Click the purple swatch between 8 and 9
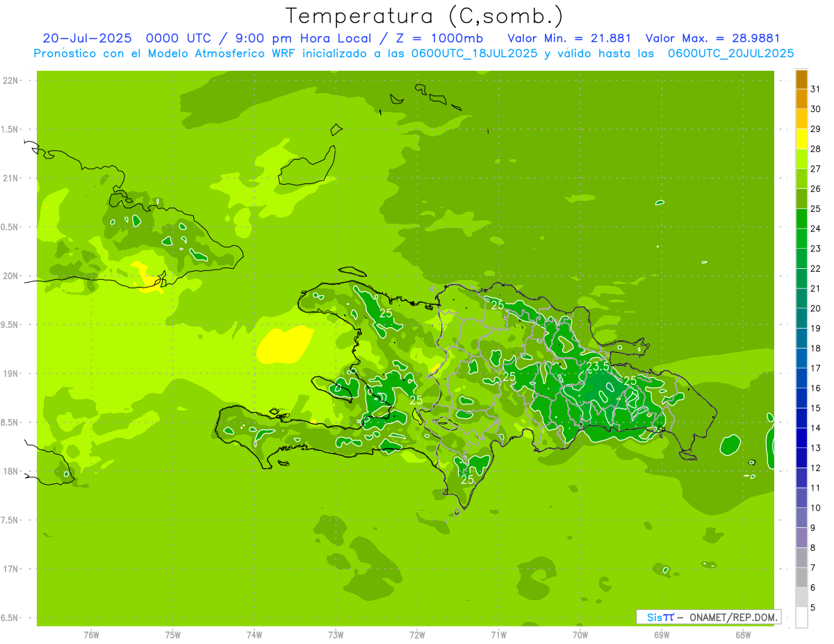This screenshot has width=834, height=644. tap(801, 537)
